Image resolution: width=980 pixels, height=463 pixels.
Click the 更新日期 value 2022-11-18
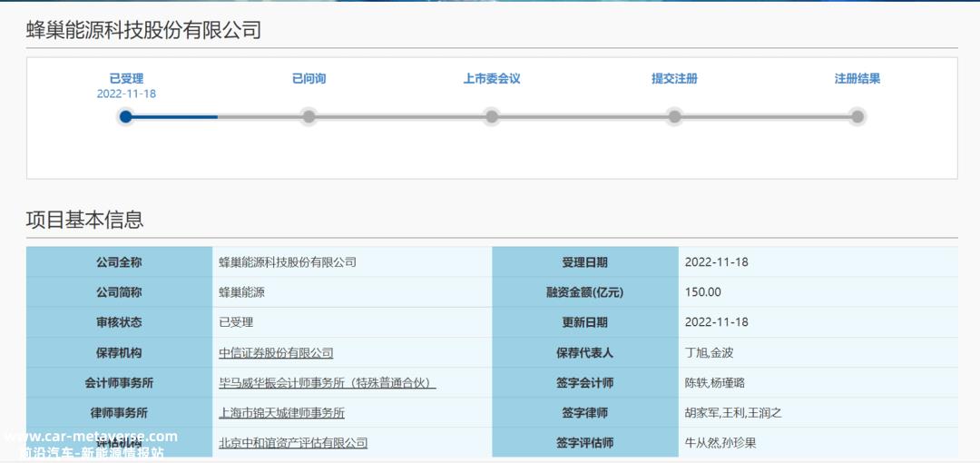pos(716,322)
